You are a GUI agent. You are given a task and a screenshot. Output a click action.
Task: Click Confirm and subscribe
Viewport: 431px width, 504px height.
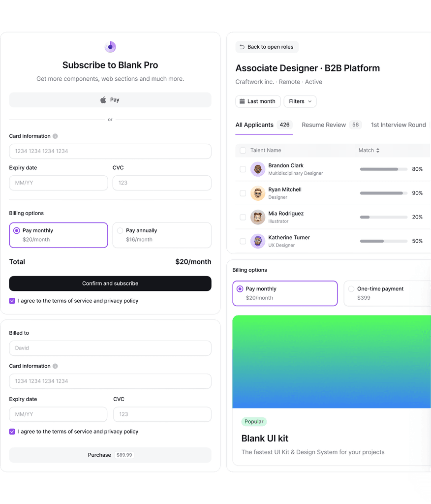tap(110, 283)
